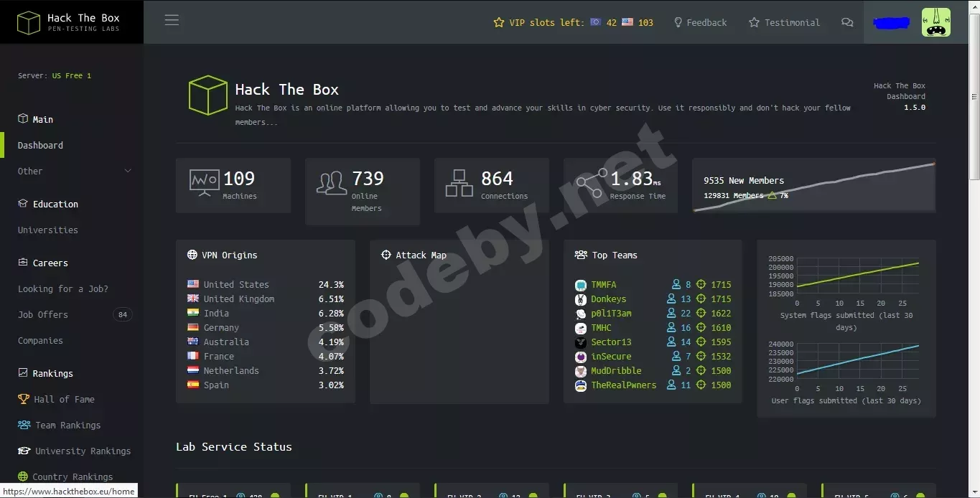Open the p0l1T3am team link
980x498 pixels.
611,314
